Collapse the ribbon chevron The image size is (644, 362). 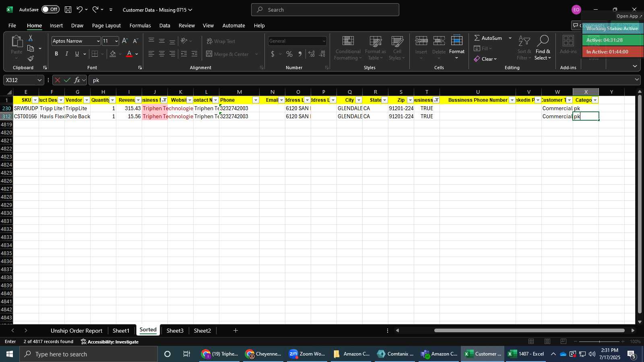pos(635,66)
